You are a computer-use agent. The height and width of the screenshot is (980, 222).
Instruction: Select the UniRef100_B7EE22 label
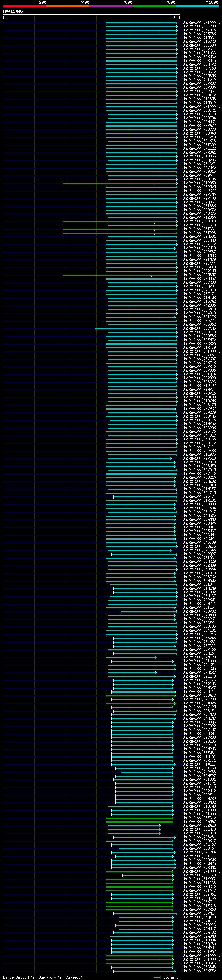point(199,149)
